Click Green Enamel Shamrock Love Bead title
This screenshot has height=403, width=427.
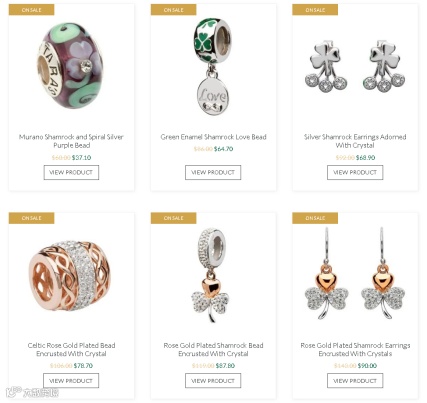click(x=213, y=137)
